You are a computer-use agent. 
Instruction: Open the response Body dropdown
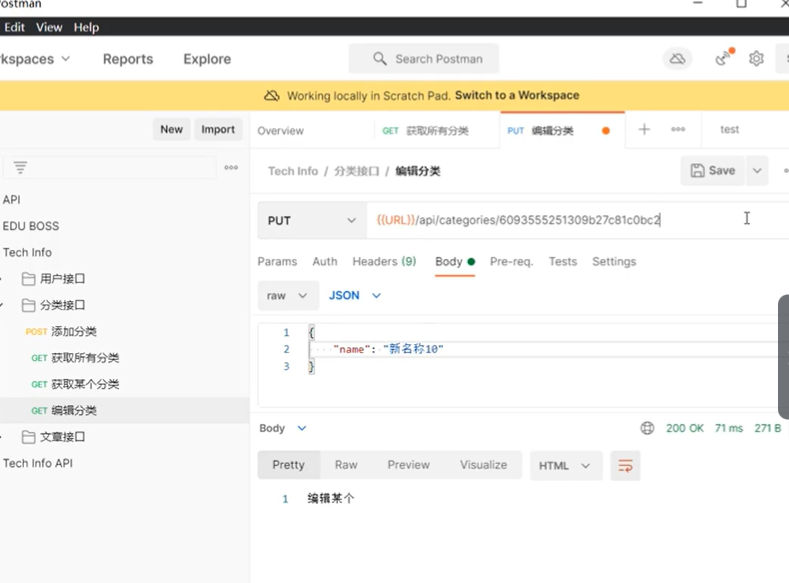pos(283,428)
